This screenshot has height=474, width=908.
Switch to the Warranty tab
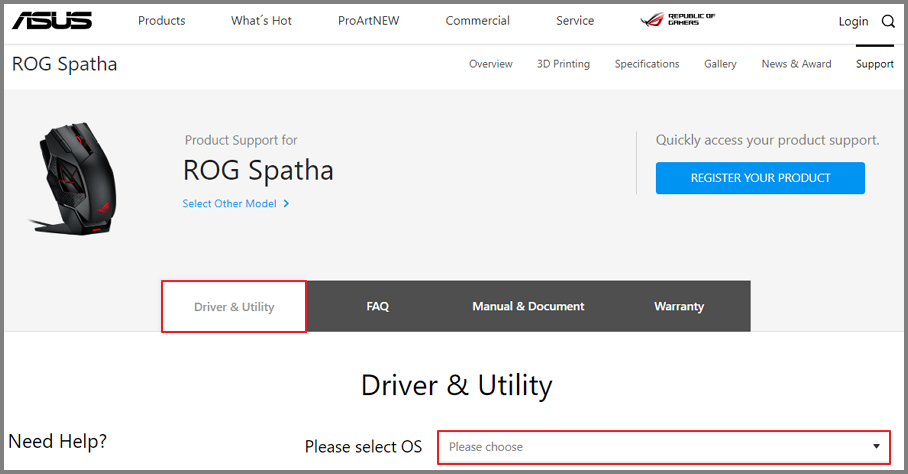pos(679,307)
